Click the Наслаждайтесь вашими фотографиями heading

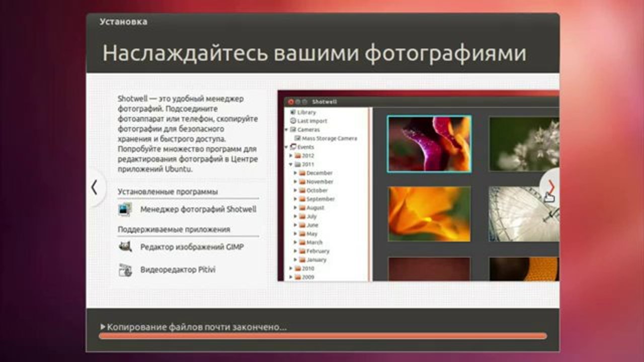click(x=314, y=53)
